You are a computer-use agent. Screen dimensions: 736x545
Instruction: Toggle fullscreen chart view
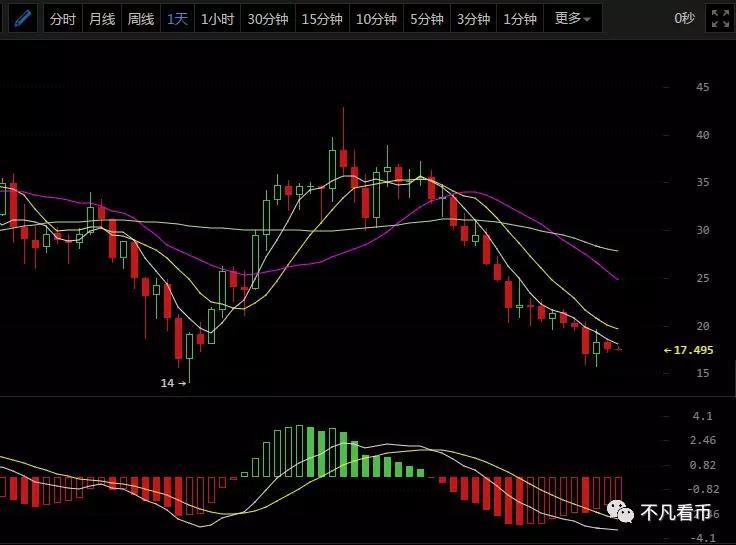pos(720,19)
